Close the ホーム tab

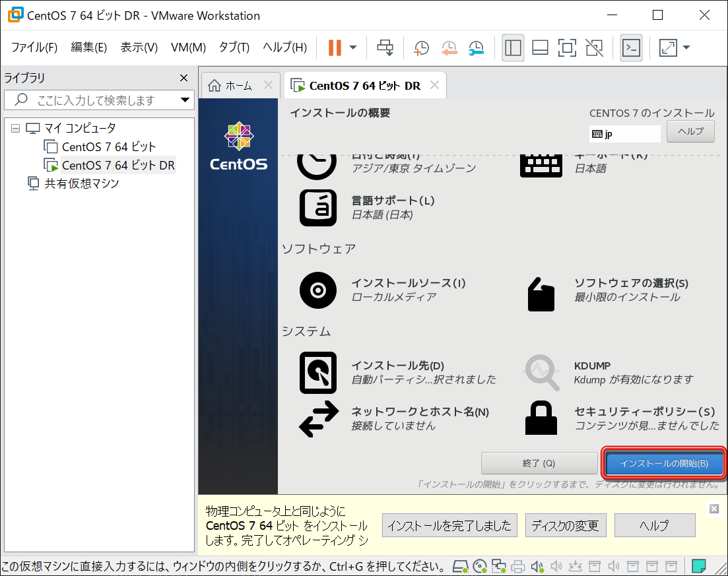pos(268,85)
